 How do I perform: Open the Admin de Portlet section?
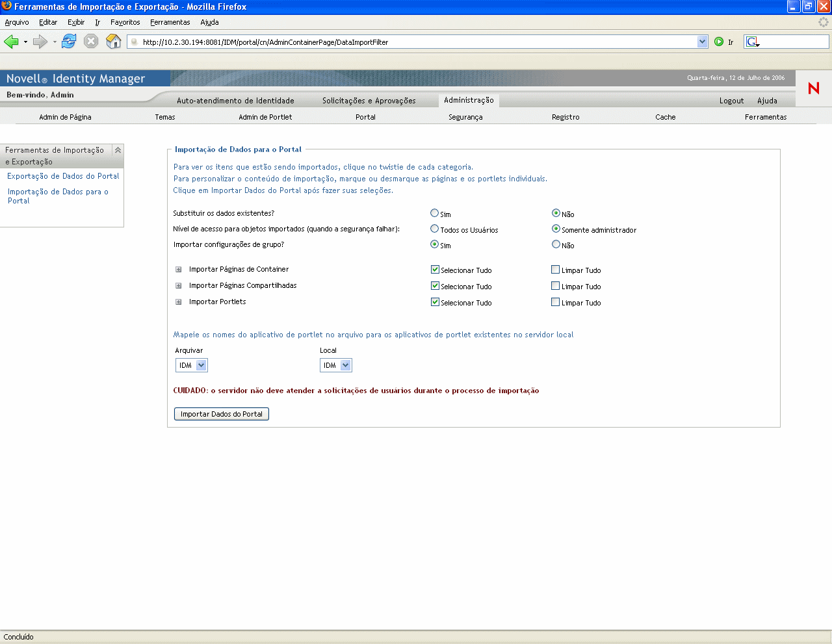265,117
